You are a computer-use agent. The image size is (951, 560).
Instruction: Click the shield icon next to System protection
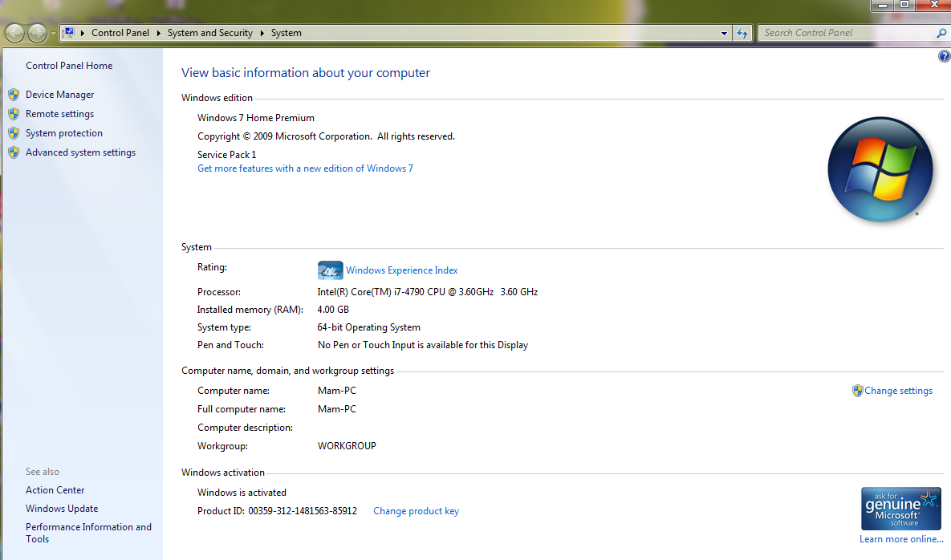coord(14,133)
